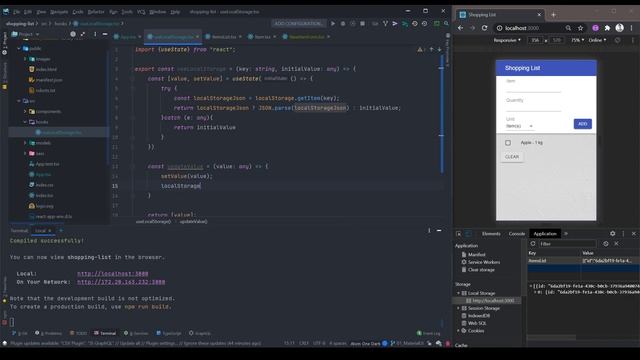Reload the localhost page in Chrome

click(484, 28)
